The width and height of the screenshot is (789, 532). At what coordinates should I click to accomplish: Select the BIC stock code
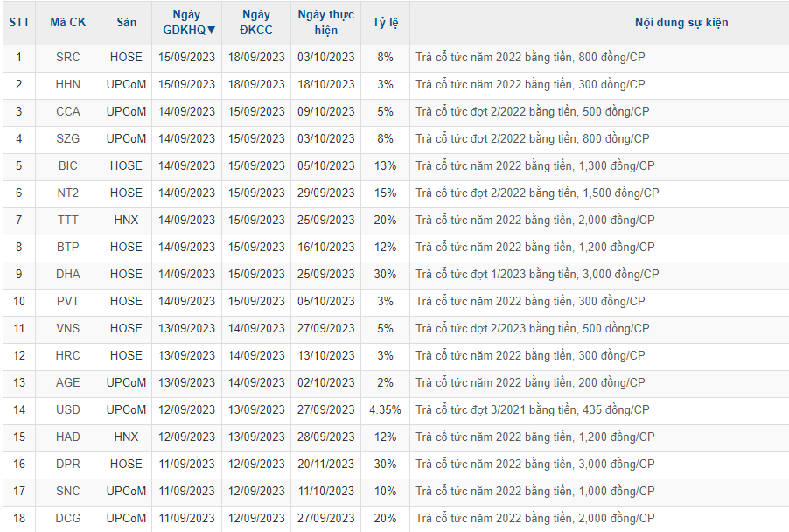pos(67,166)
